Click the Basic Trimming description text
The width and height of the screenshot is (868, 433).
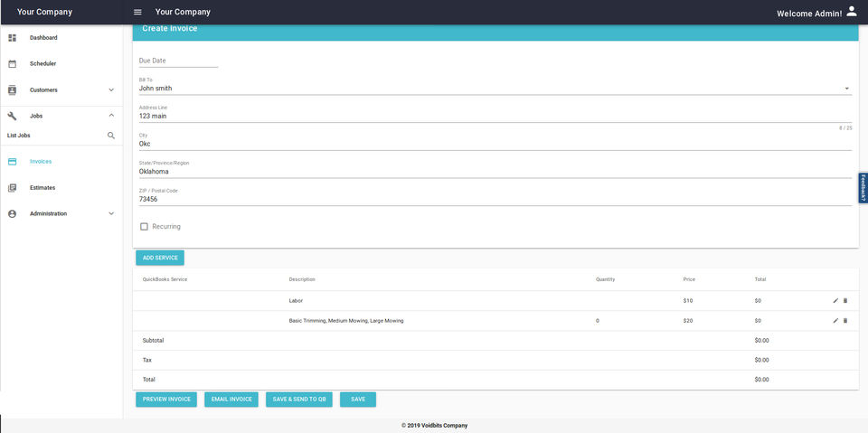346,321
